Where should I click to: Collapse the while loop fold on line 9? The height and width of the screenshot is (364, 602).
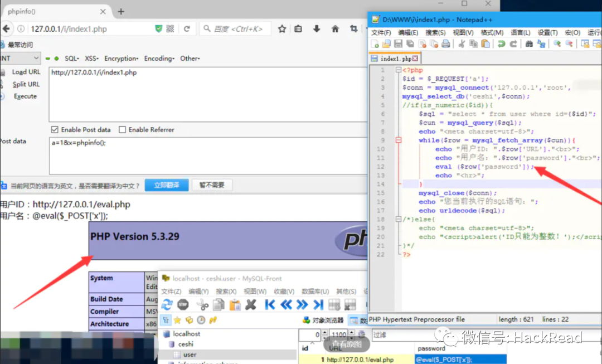[399, 140]
